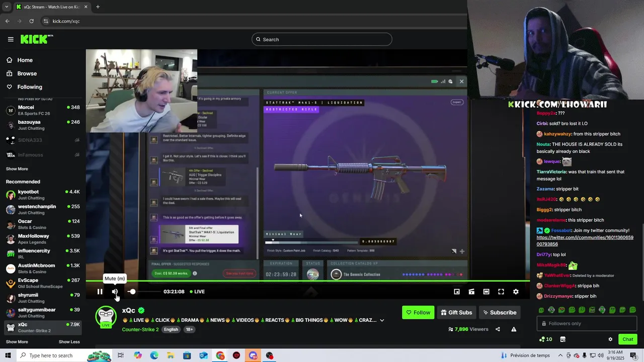
Task: Open the browser tab list dropdown
Action: (x=6, y=7)
